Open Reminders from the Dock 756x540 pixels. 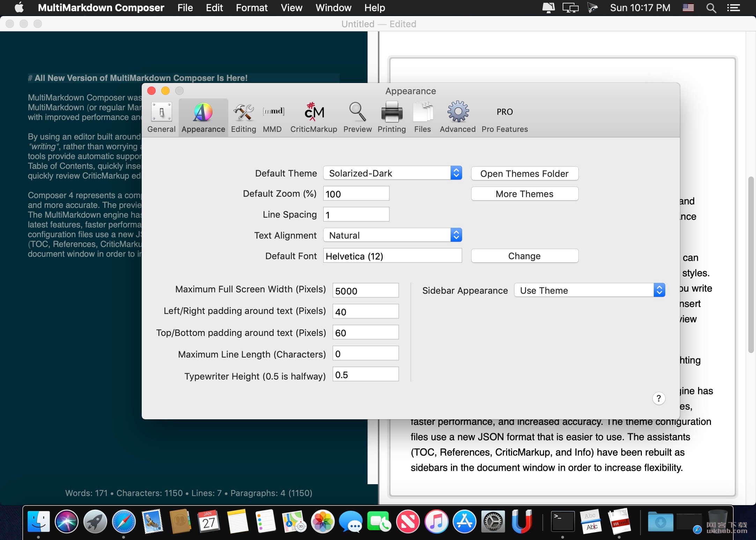click(266, 522)
